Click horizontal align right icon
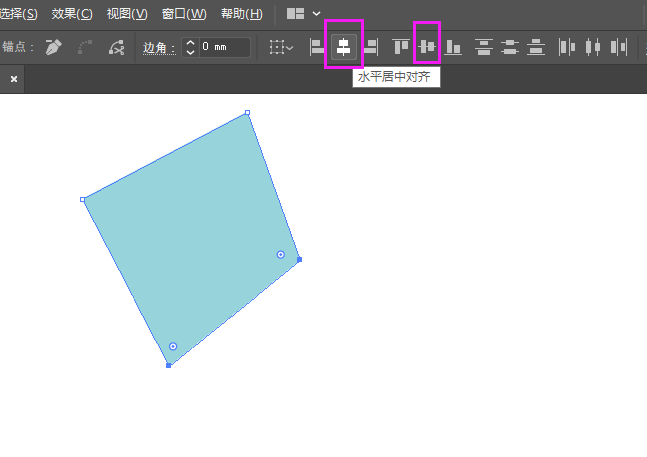The width and height of the screenshot is (647, 457). click(371, 47)
